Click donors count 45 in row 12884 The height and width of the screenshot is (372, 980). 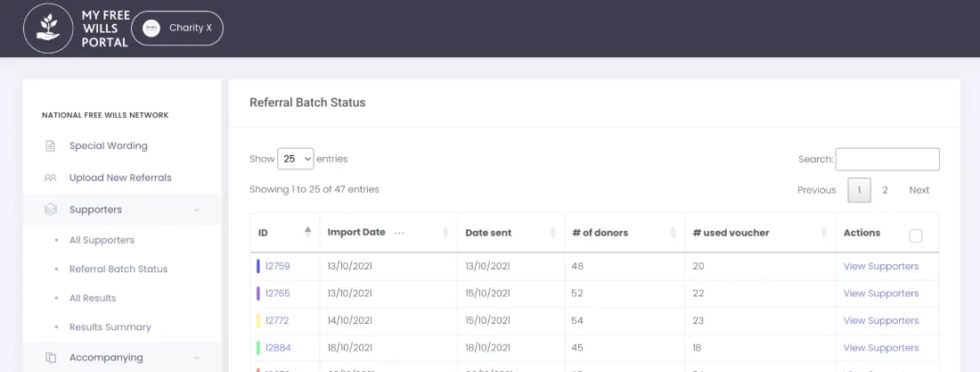tap(577, 348)
